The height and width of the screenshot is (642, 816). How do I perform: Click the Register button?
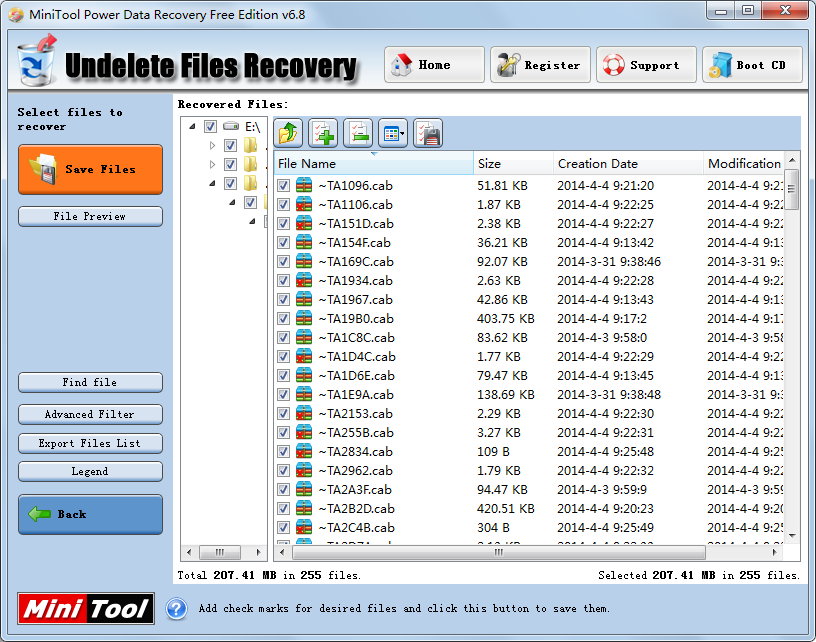[540, 65]
